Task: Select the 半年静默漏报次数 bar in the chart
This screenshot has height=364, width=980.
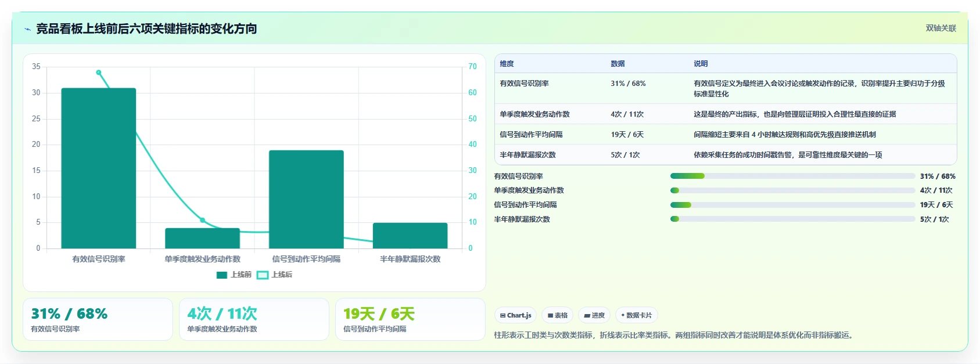Action: coord(410,236)
